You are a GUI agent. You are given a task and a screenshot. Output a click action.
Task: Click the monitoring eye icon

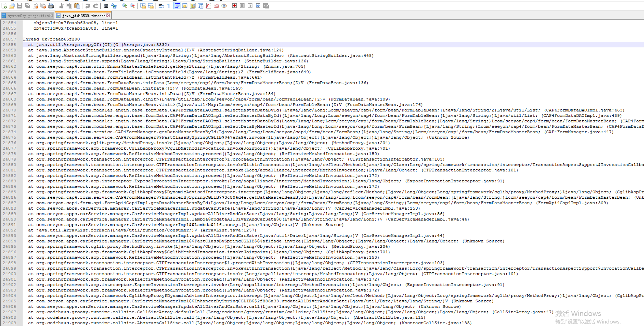tap(224, 6)
